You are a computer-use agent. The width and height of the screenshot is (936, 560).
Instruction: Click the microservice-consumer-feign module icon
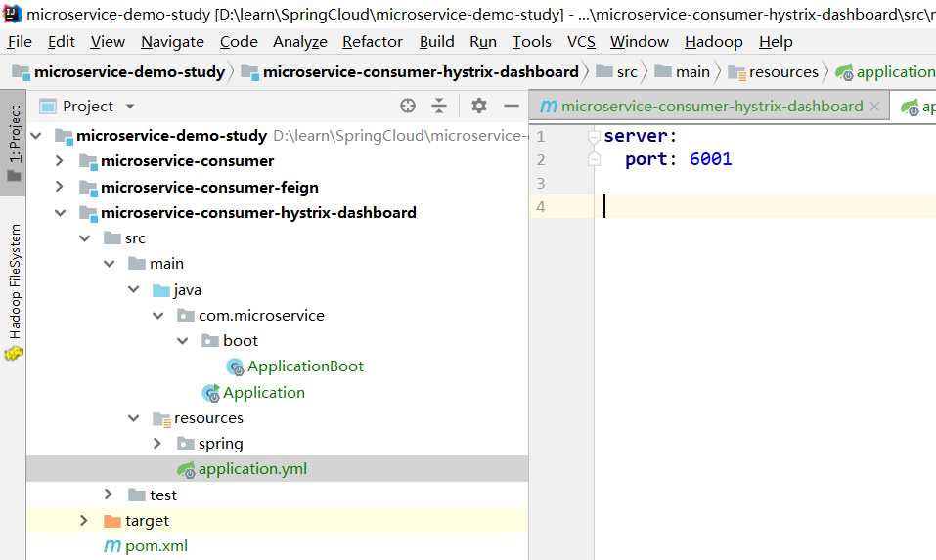tap(88, 188)
